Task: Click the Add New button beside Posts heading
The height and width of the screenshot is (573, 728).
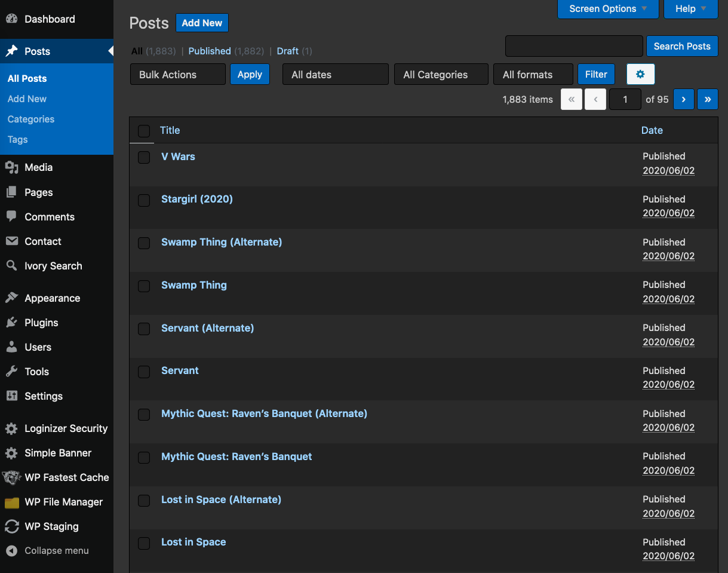Action: 202,23
